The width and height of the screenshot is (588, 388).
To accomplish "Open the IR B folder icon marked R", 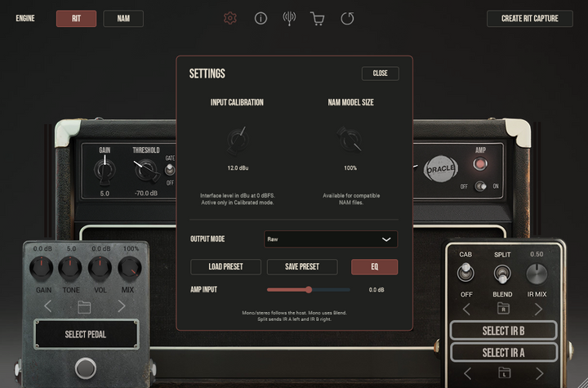I will point(503,308).
